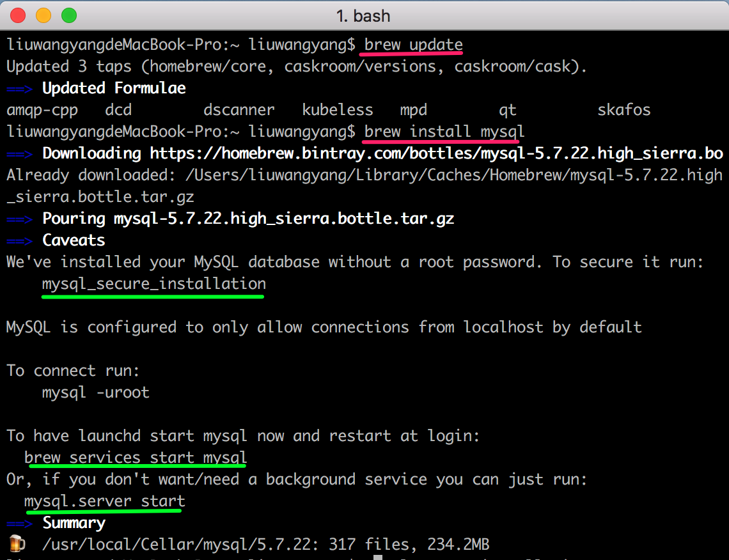Select the blue arrow beside Updated Formulae
Screen dimensions: 729x560
point(19,88)
